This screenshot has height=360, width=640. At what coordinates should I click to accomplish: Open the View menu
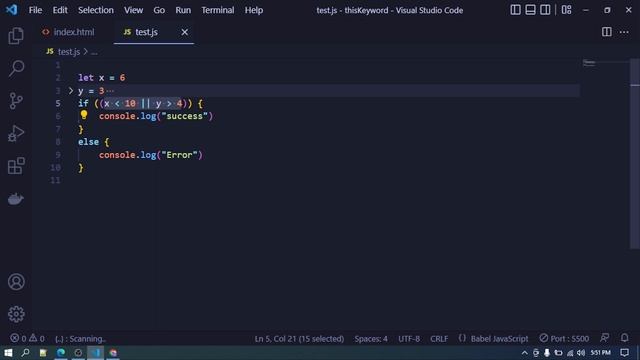133,10
